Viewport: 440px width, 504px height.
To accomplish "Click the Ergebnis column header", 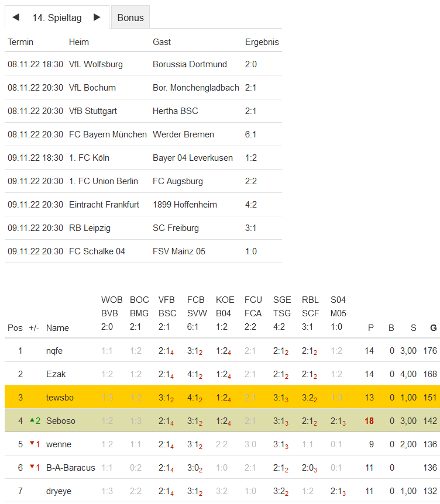I will (x=262, y=42).
